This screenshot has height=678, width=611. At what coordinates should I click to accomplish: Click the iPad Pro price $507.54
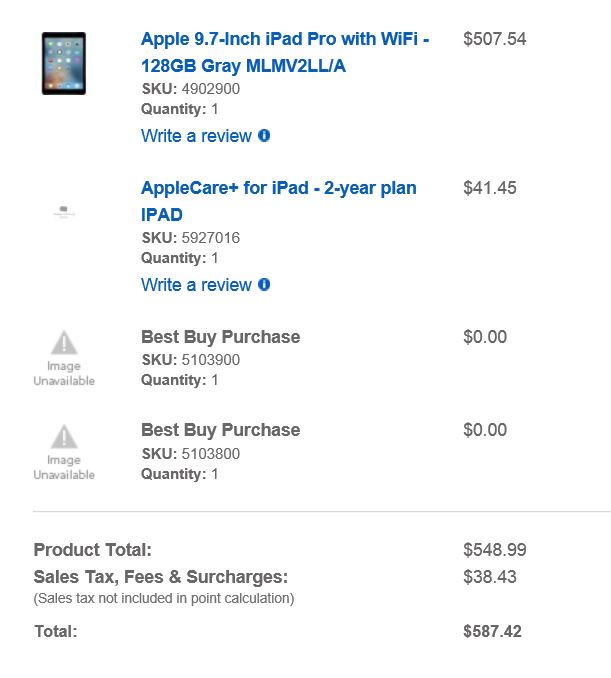[x=494, y=39]
